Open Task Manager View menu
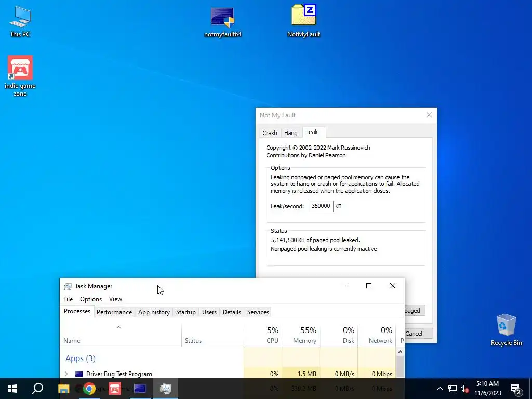 (115, 299)
